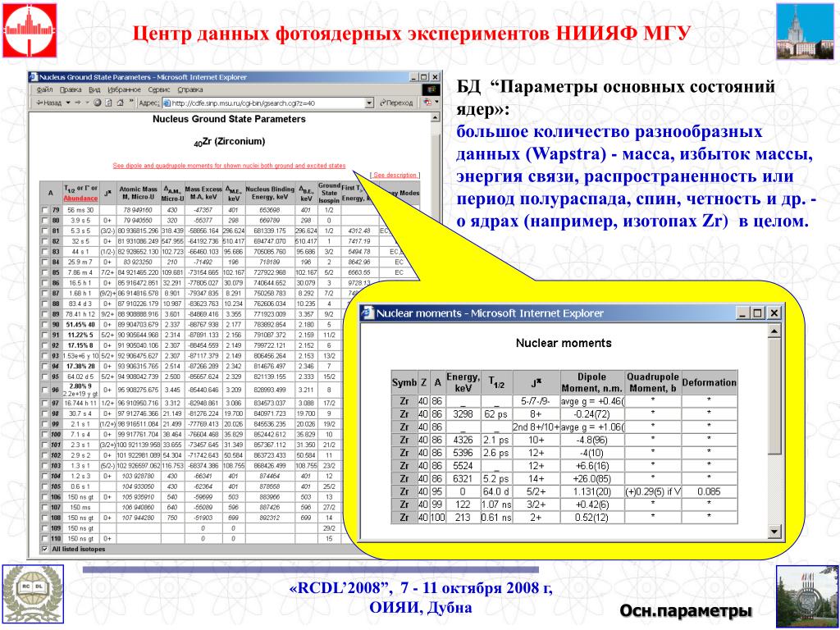The image size is (840, 630).
Task: Show more toolbar buttons via » chevron
Action: [132, 101]
